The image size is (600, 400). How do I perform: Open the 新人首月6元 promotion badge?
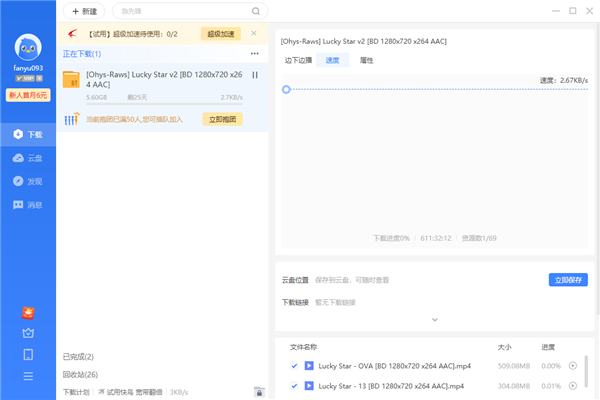[28, 95]
